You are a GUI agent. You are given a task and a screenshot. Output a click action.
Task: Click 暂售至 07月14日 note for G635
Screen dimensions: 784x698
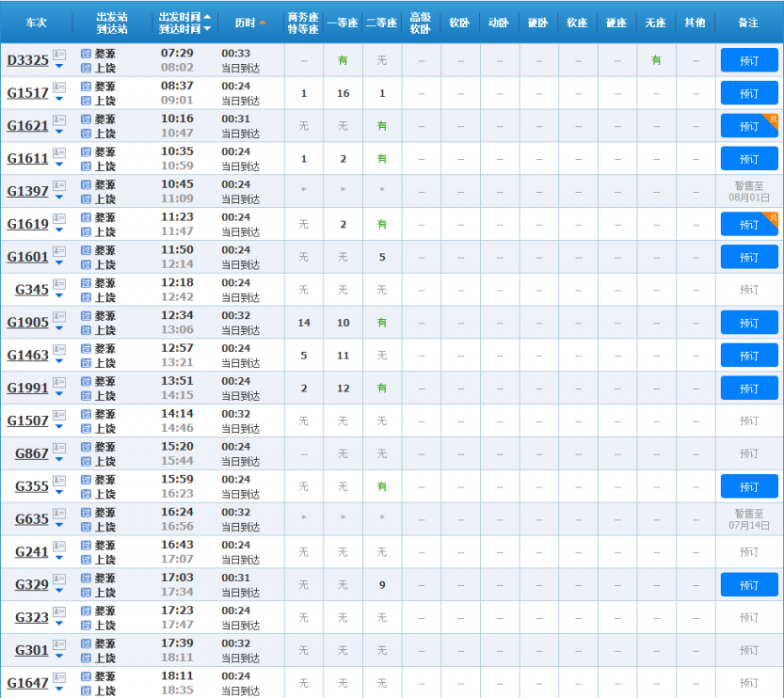pyautogui.click(x=749, y=519)
